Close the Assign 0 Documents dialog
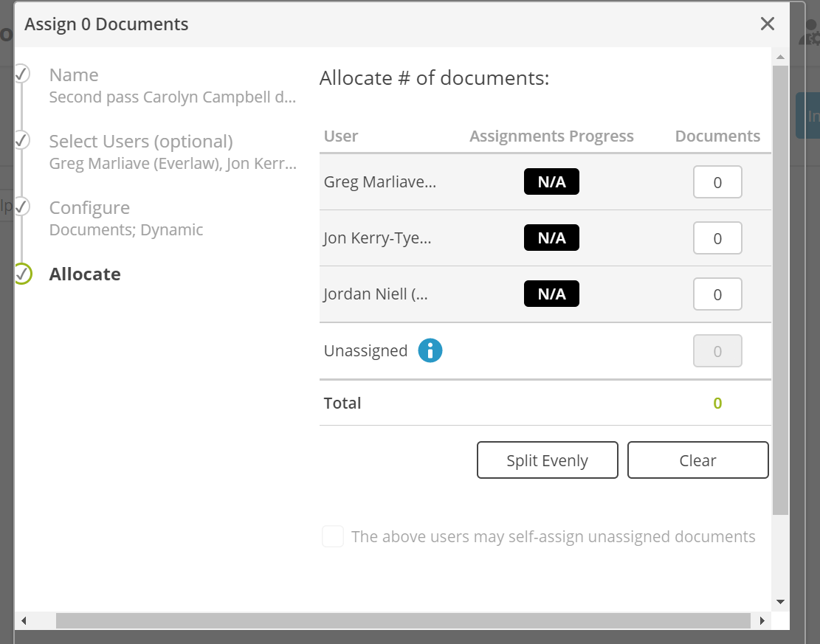Image resolution: width=820 pixels, height=644 pixels. click(x=767, y=24)
